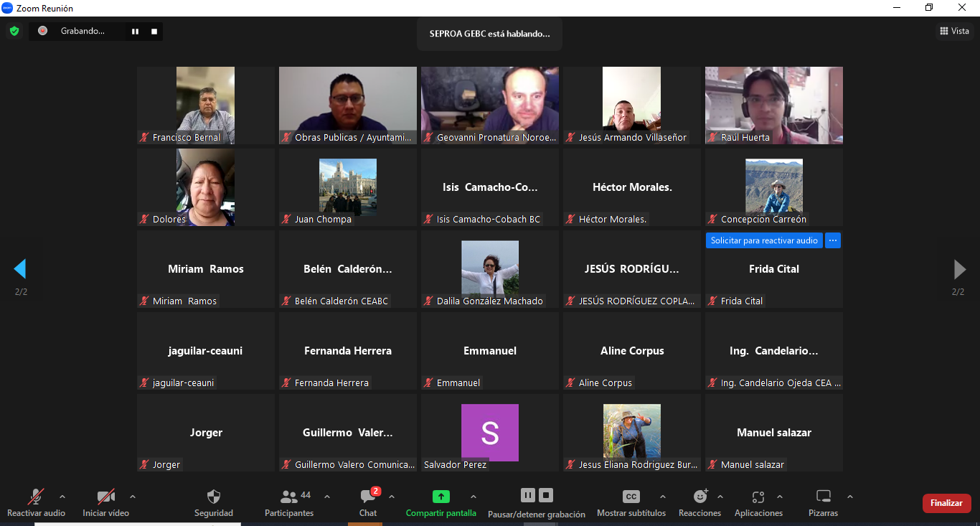Click the green Compartir pantalla icon
Viewport: 980px width, 526px height.
coord(440,497)
